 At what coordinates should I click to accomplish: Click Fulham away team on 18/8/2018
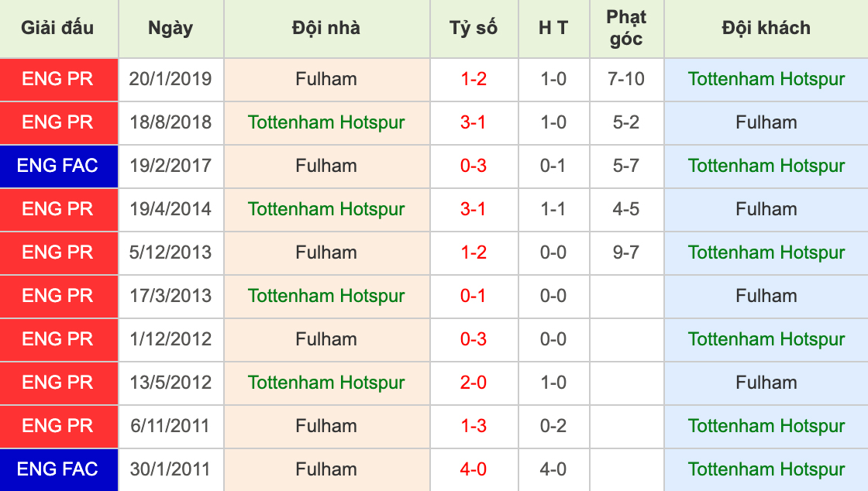766,122
